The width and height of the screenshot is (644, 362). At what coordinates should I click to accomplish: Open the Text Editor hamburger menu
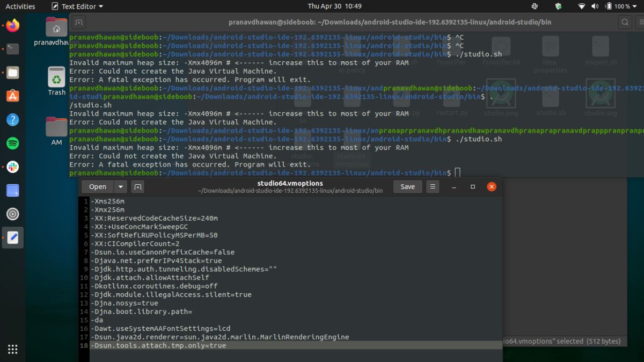pyautogui.click(x=432, y=186)
